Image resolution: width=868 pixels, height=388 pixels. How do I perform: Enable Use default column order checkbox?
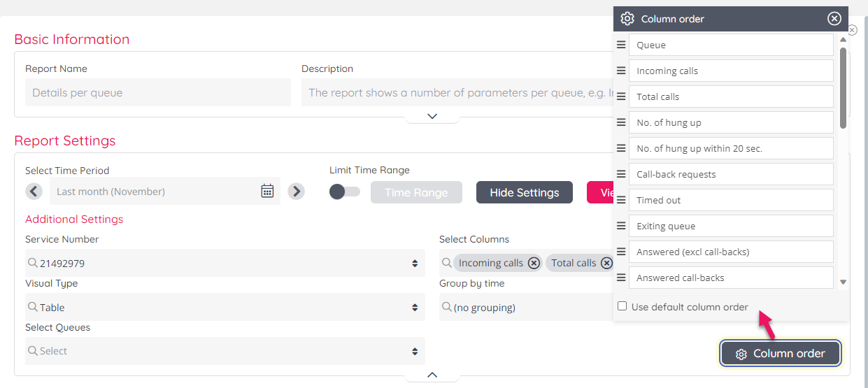tap(622, 306)
